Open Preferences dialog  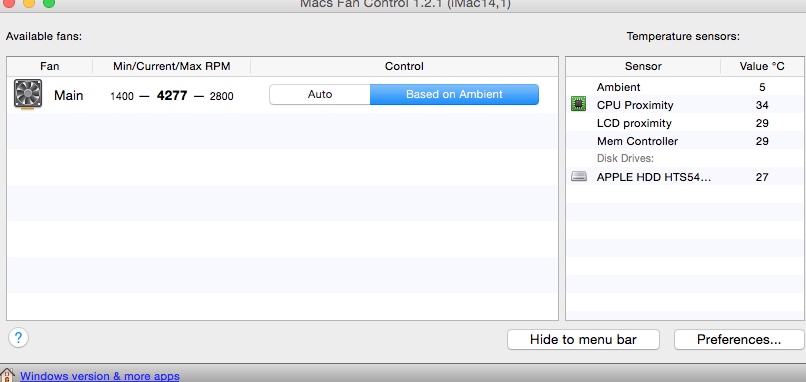click(x=739, y=339)
